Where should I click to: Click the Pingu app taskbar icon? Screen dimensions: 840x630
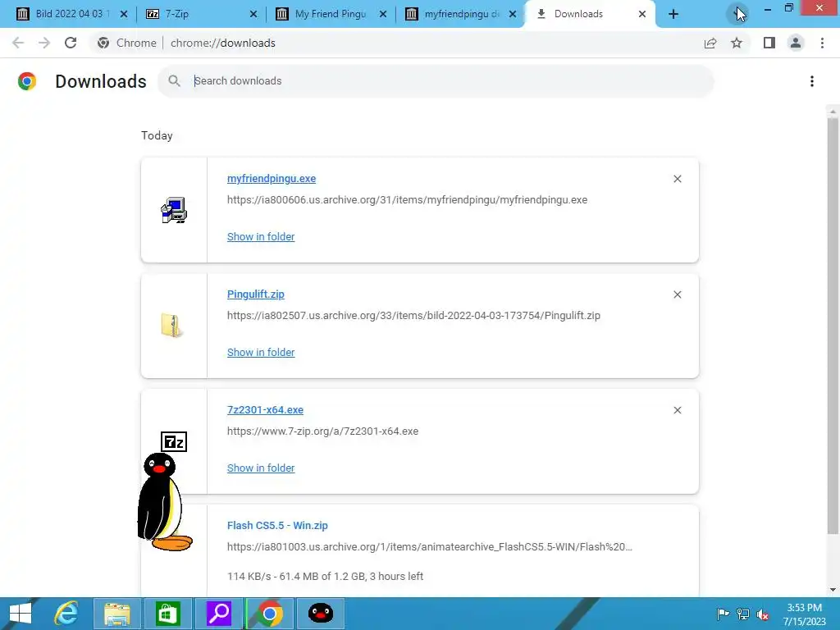tap(321, 614)
